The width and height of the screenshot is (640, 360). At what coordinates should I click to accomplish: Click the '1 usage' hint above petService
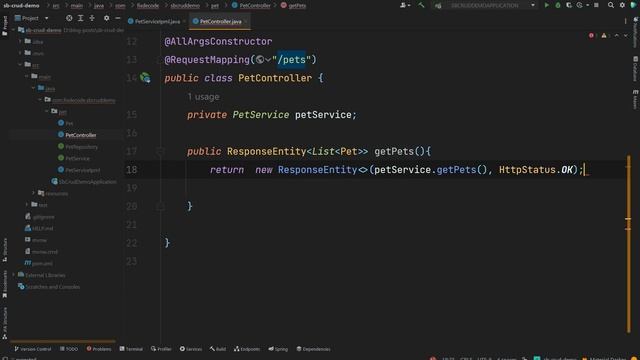[x=203, y=97]
